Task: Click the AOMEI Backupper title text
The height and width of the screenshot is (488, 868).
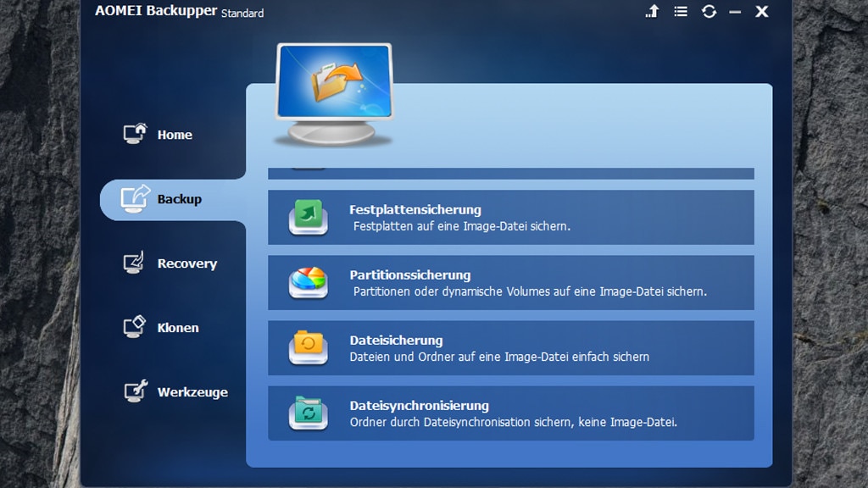Action: [156, 10]
